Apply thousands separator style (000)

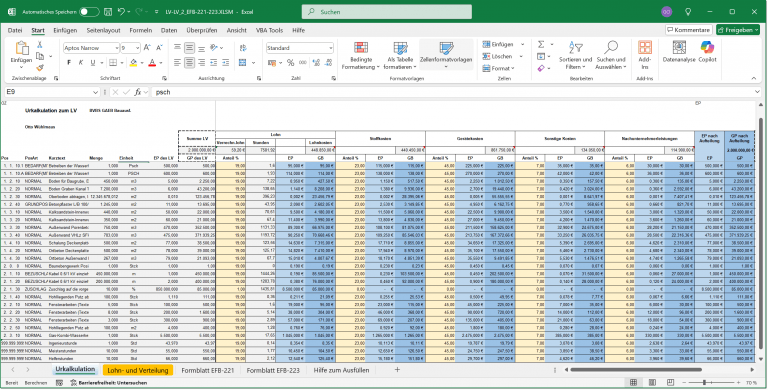303,63
